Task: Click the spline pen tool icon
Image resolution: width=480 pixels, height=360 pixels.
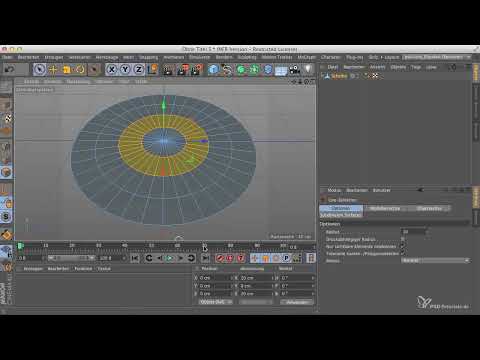Action: 227,70
